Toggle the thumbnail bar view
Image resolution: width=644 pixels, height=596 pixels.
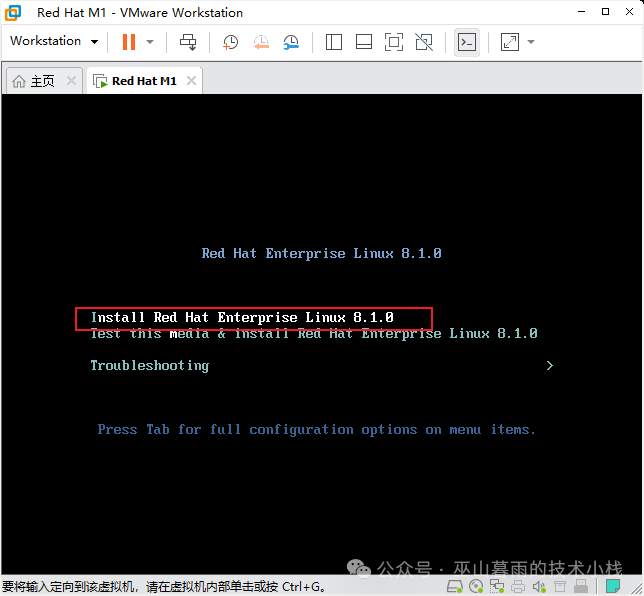coord(363,42)
